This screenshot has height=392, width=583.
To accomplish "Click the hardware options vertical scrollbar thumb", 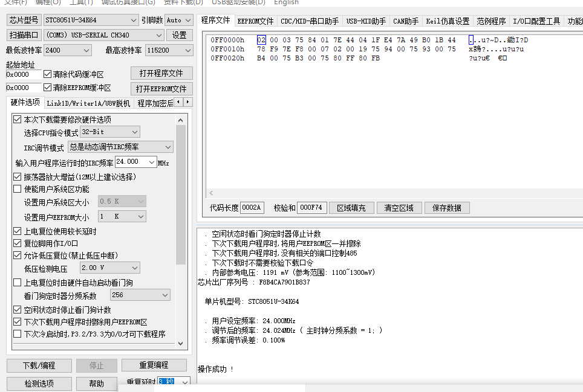I will pos(181,195).
